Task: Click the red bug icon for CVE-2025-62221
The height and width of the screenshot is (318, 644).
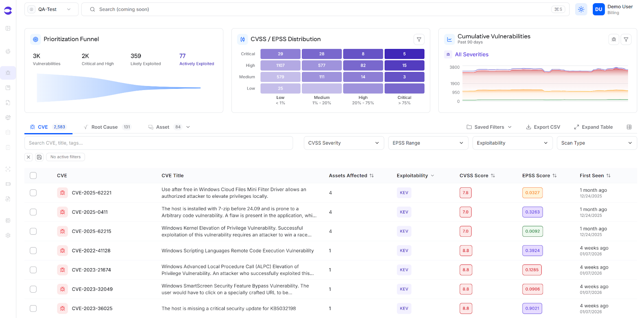Action: click(x=62, y=193)
